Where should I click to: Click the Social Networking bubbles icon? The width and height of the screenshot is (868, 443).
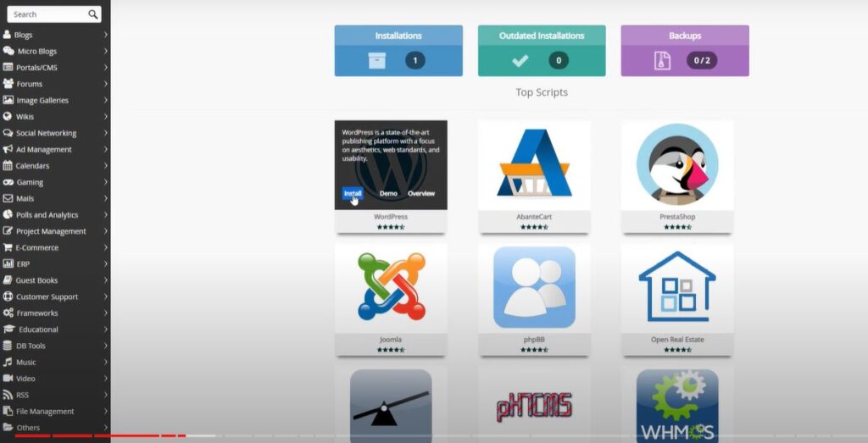[x=8, y=133]
